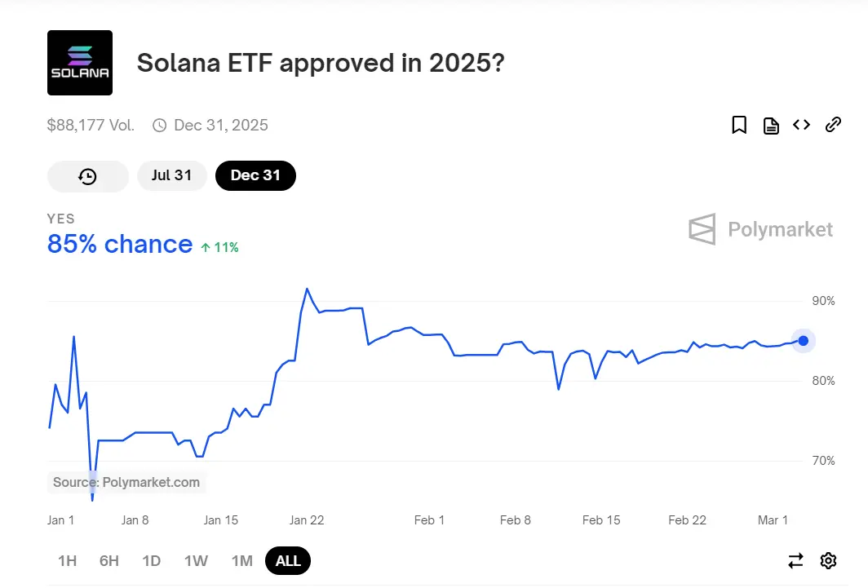The image size is (868, 588).
Task: Set chart range to 1D
Action: click(152, 560)
